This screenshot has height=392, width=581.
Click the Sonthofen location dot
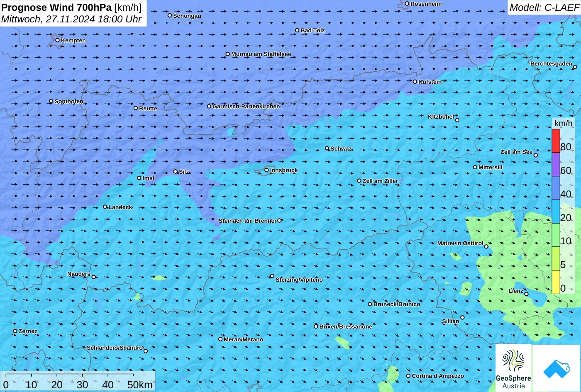click(51, 101)
